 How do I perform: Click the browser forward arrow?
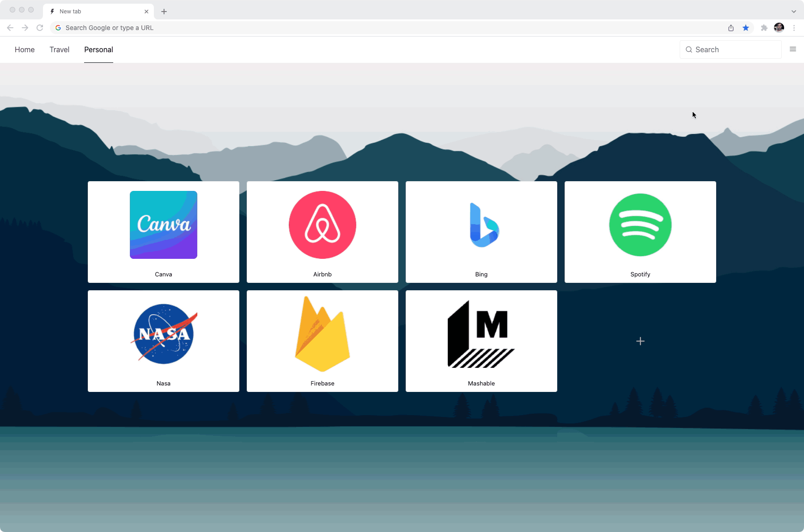[25, 28]
